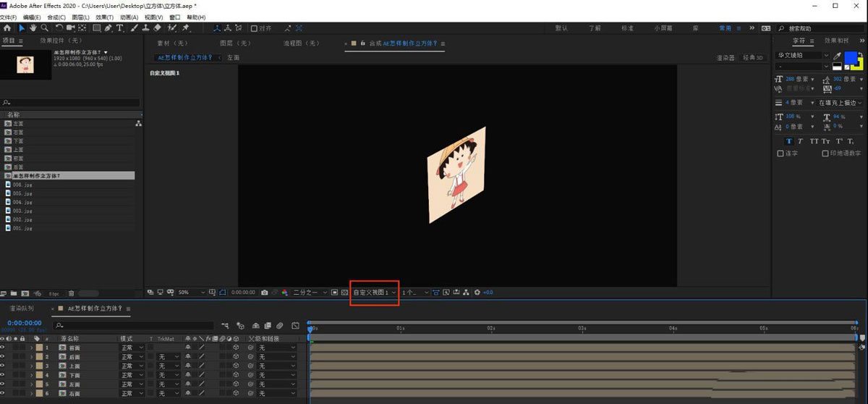868x404 pixels.
Task: Switch to the 渲染队列 tab
Action: (22, 308)
